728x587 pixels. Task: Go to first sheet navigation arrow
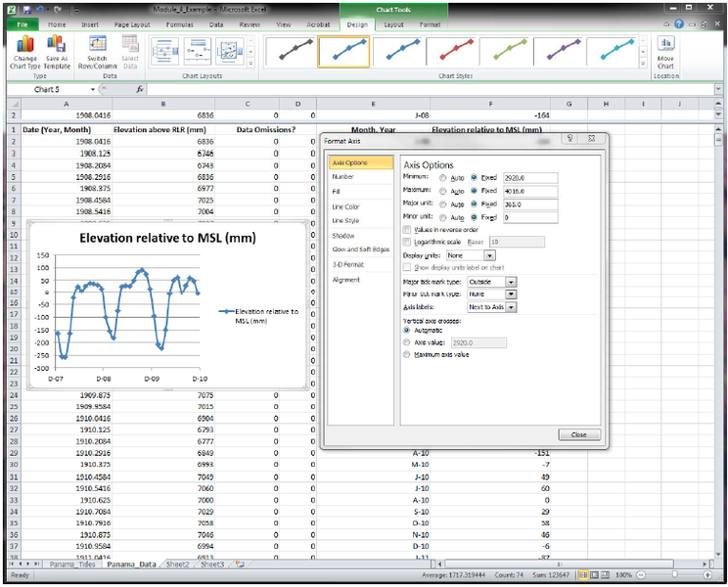click(13, 564)
